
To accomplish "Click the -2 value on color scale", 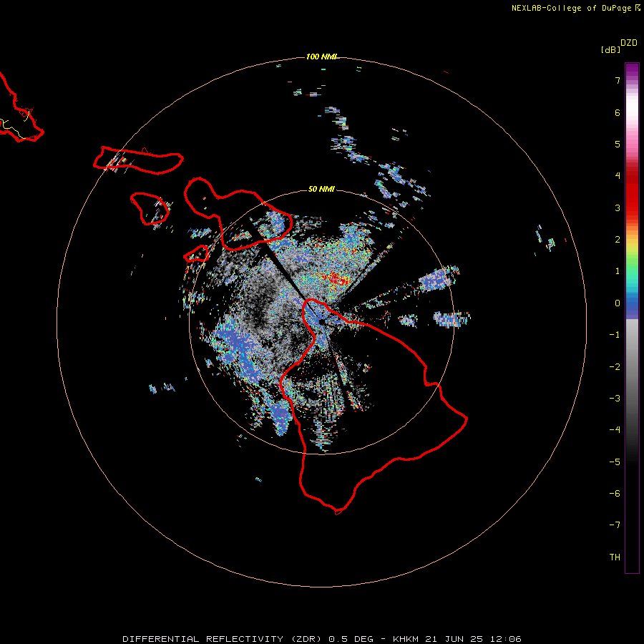I will coord(615,367).
